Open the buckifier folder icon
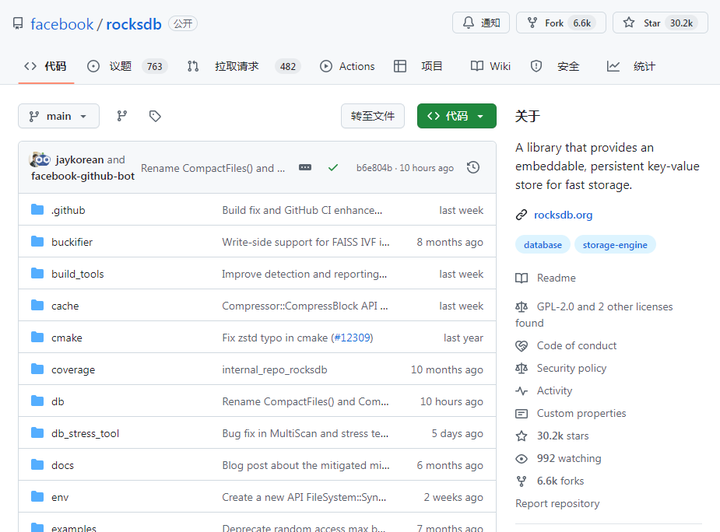The height and width of the screenshot is (532, 720). [37, 241]
